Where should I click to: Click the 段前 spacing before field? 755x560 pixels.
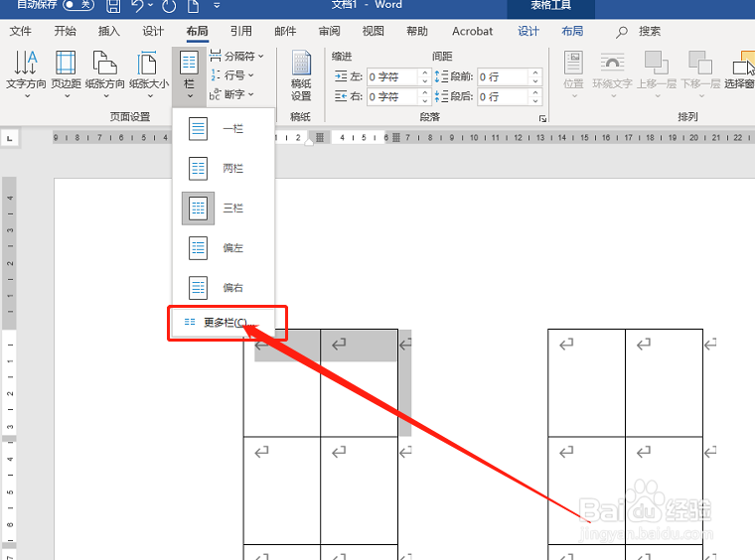point(504,77)
